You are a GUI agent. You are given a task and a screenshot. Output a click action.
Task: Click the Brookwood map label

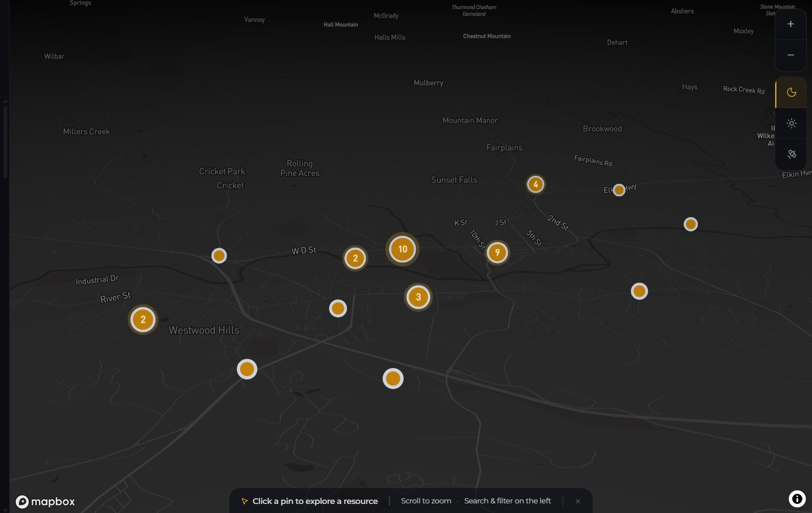[x=602, y=129]
